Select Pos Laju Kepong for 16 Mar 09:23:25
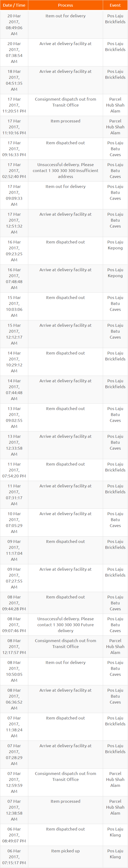The image size is (128, 868). 115,245
